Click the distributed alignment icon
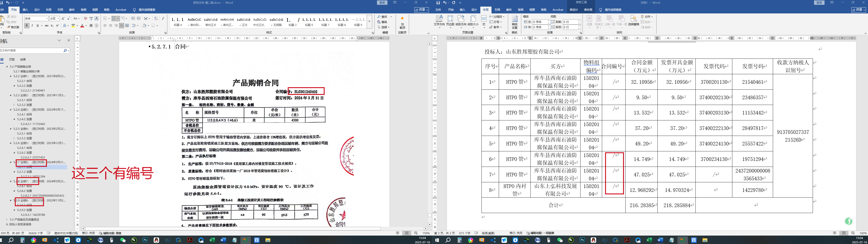Image resolution: width=868 pixels, height=244 pixels. click(127, 26)
